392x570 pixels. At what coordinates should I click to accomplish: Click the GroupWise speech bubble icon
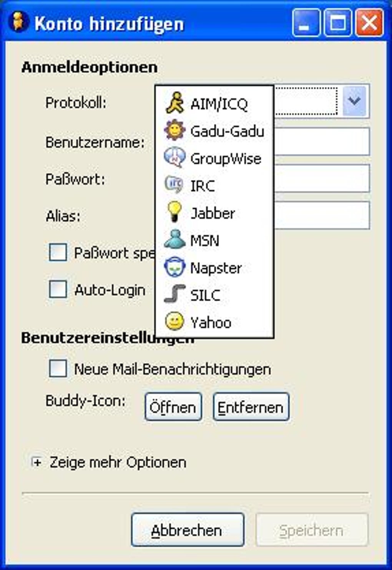175,158
